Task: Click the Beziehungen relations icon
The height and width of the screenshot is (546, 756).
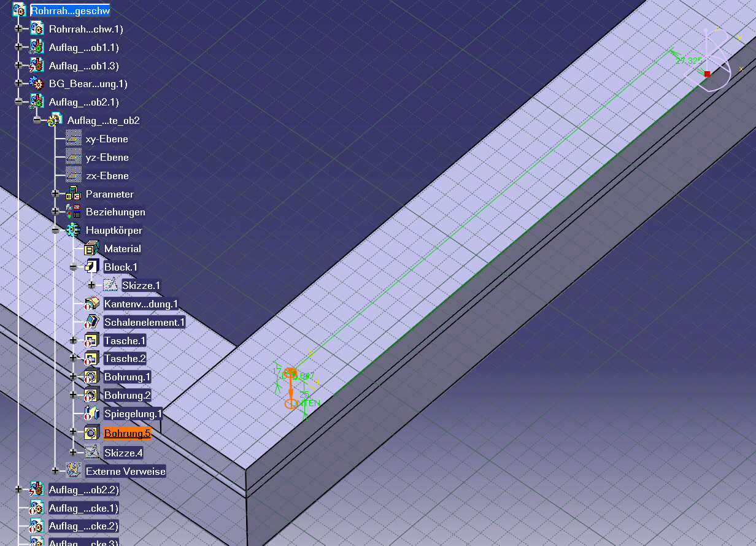Action: (74, 212)
